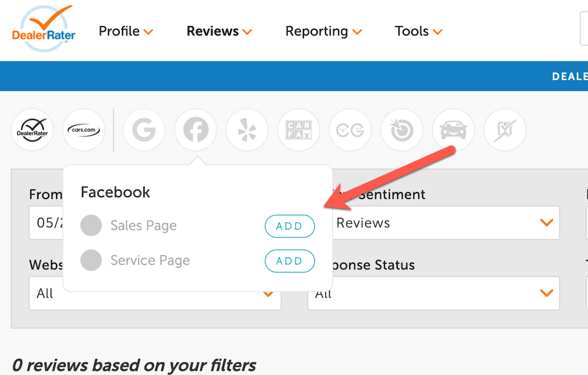This screenshot has height=375, width=588.
Task: Click the DealerRater logo in header
Action: [44, 29]
